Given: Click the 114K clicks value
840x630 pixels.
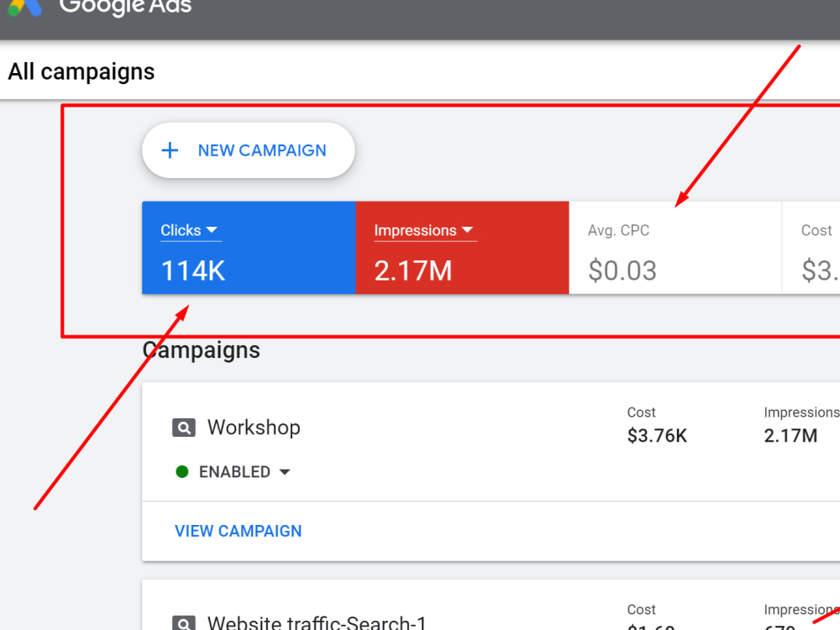Looking at the screenshot, I should click(193, 270).
